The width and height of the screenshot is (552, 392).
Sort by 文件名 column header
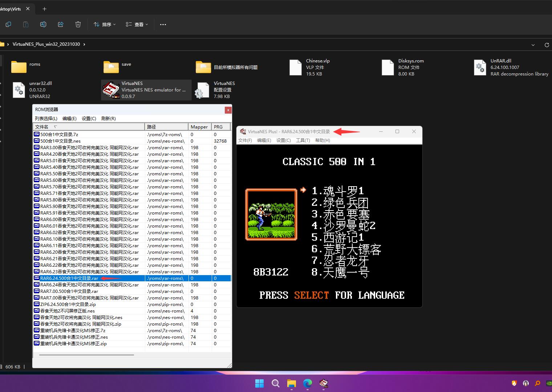click(x=89, y=127)
